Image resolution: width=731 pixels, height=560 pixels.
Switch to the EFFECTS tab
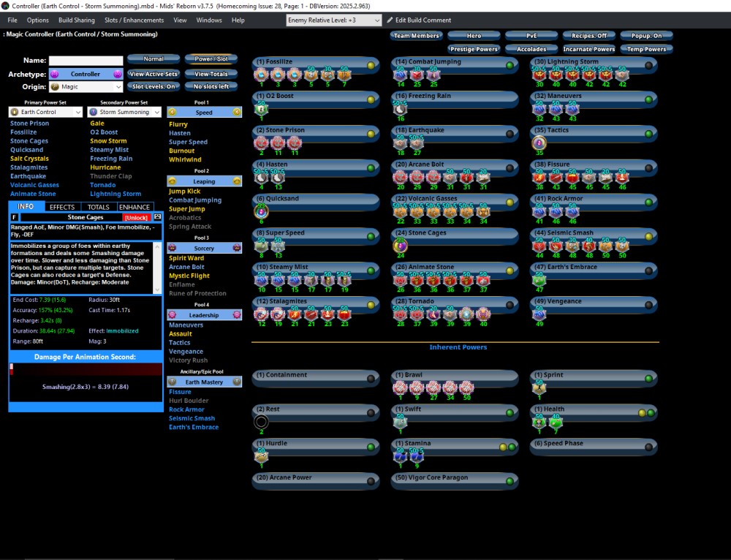coord(62,207)
